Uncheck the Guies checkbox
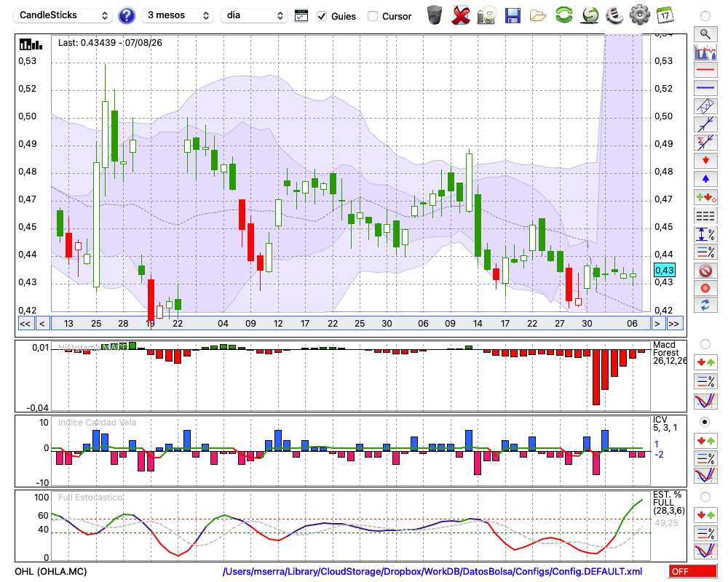Screen dimensions: 728x582 pyautogui.click(x=322, y=16)
